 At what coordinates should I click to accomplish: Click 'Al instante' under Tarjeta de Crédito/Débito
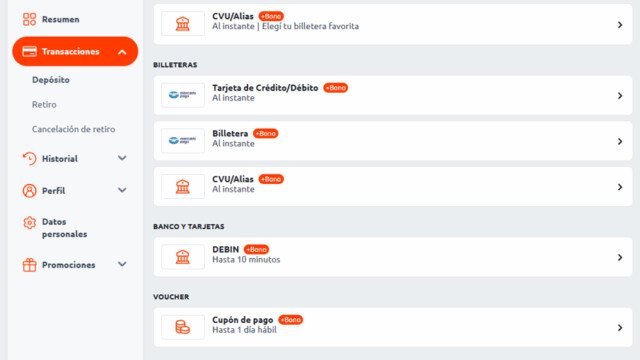pyautogui.click(x=233, y=98)
